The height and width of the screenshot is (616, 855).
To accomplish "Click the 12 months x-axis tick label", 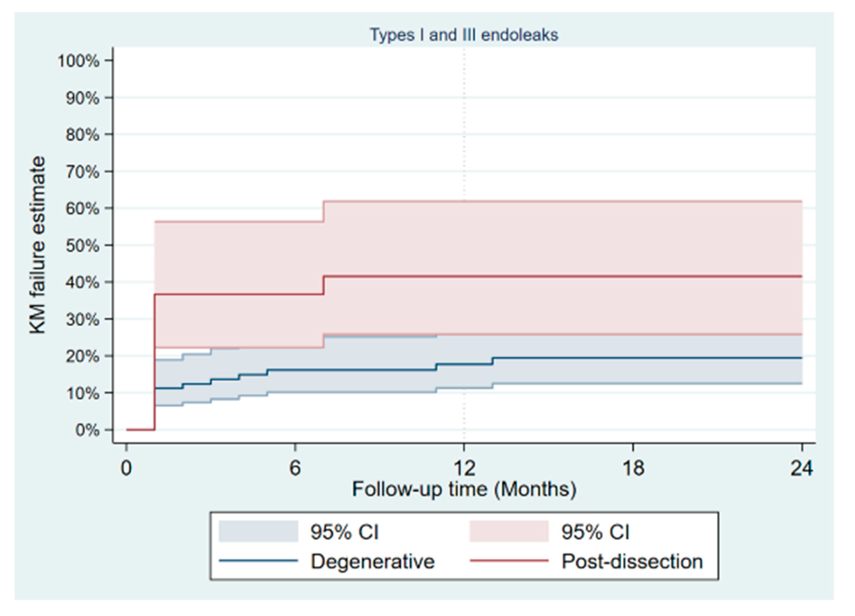I will coord(464,468).
